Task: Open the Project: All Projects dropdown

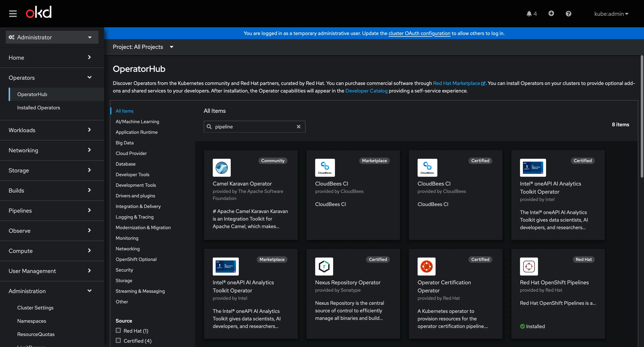Action: click(143, 47)
